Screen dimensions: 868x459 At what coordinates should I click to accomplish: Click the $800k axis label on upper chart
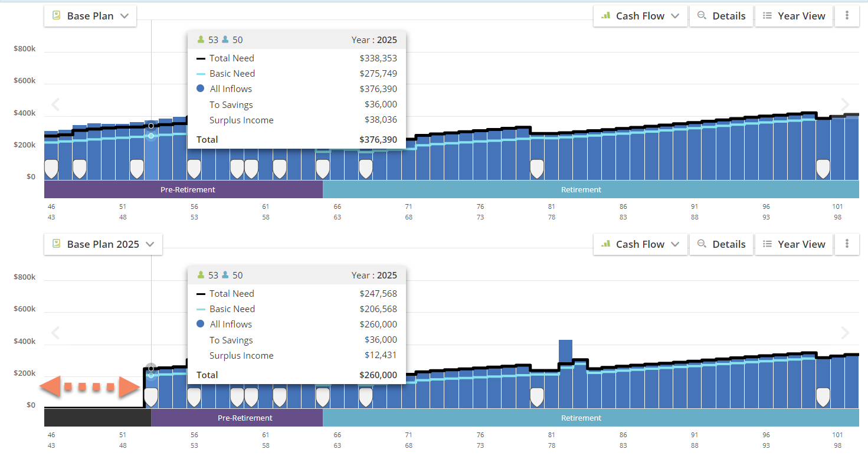click(x=25, y=49)
